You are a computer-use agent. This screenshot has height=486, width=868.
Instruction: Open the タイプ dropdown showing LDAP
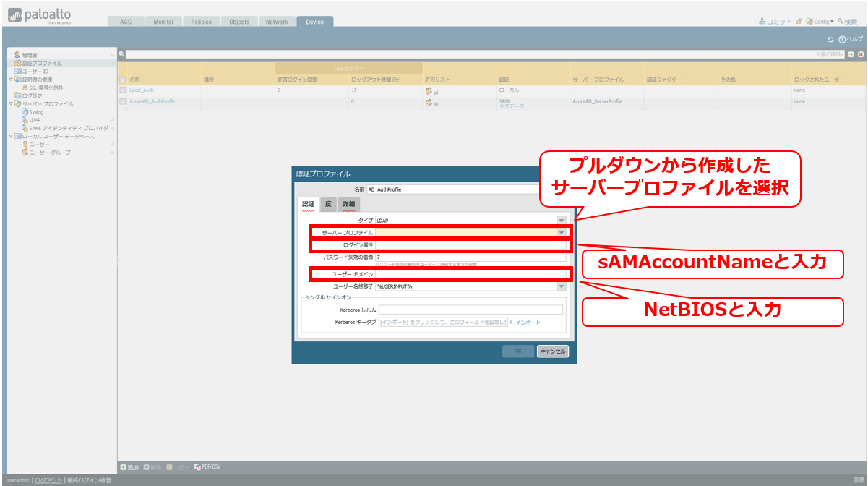pos(561,220)
